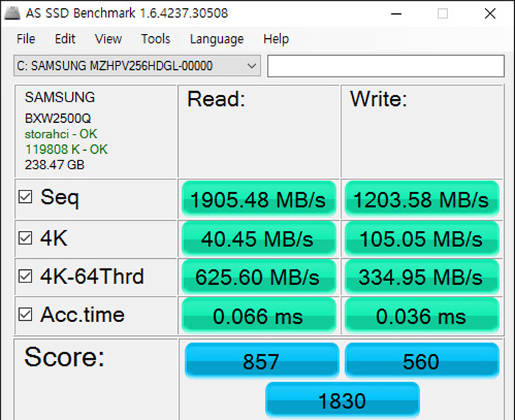This screenshot has height=420, width=515.
Task: Click the 238.47 GB capacity text
Action: pos(54,165)
